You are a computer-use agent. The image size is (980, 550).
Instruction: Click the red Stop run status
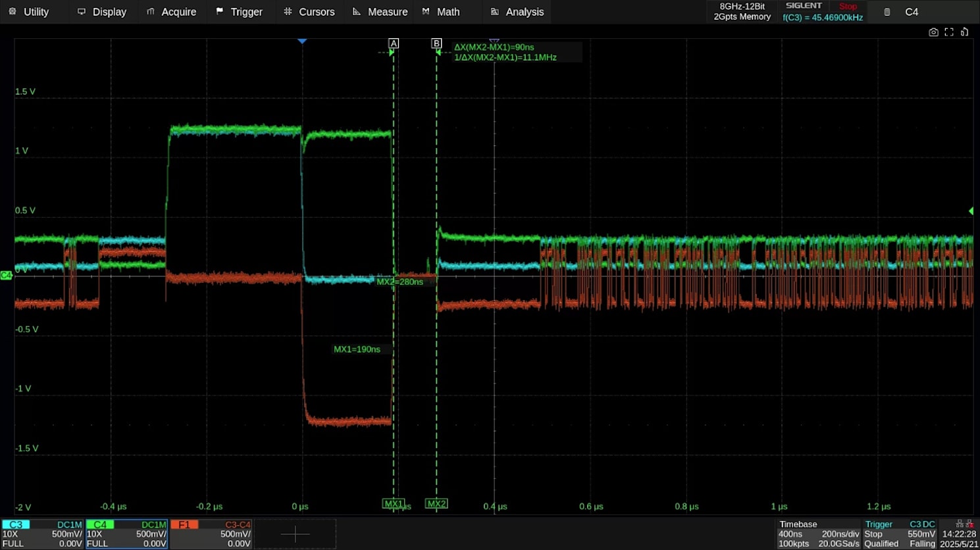[x=848, y=6]
